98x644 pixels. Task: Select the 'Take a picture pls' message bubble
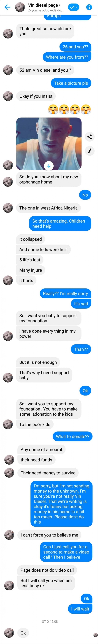[x=71, y=83]
